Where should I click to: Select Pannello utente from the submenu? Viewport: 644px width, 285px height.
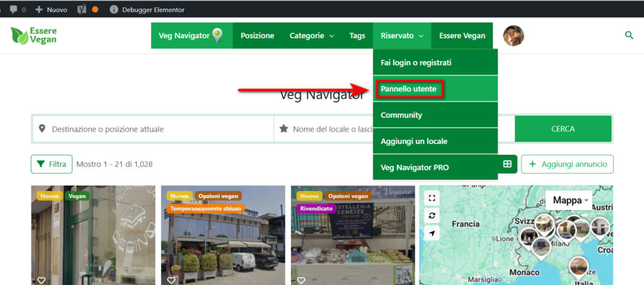(409, 89)
